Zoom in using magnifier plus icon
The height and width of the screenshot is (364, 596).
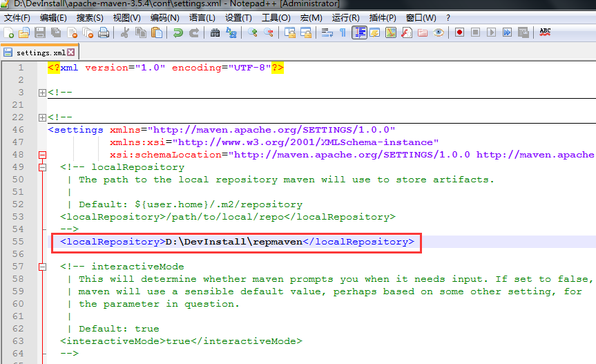coord(252,32)
